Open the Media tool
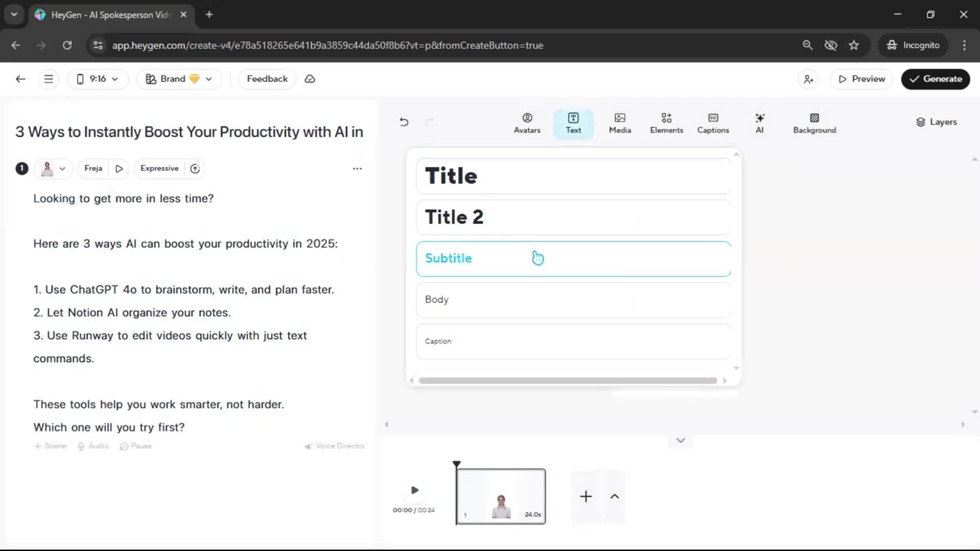 [x=620, y=123]
